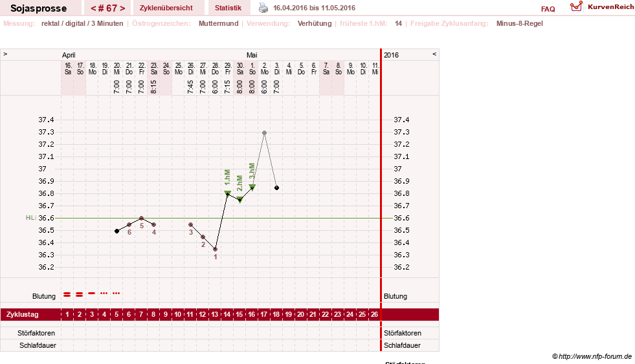Screen dimensions: 635x364
Task: Click the '11. Mi' date column header
Action: coord(375,69)
